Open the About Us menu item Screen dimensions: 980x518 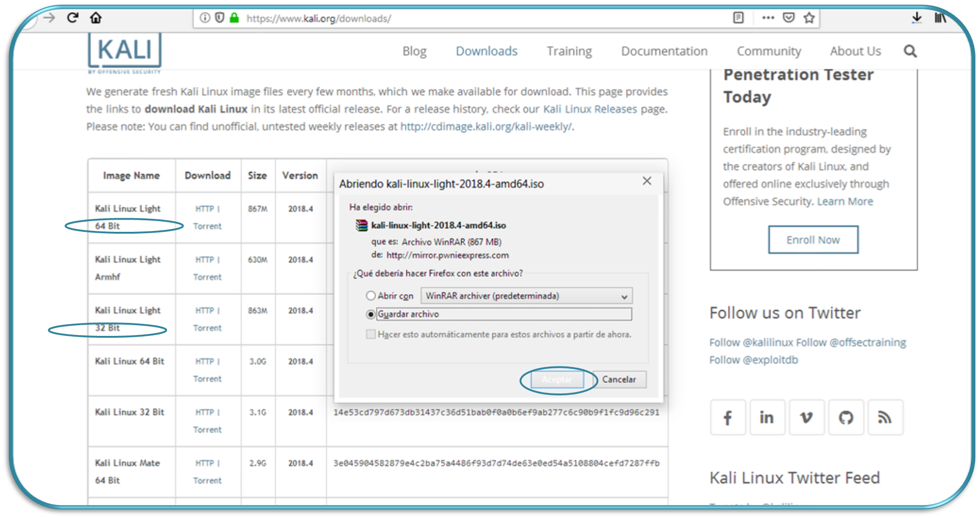(x=855, y=51)
